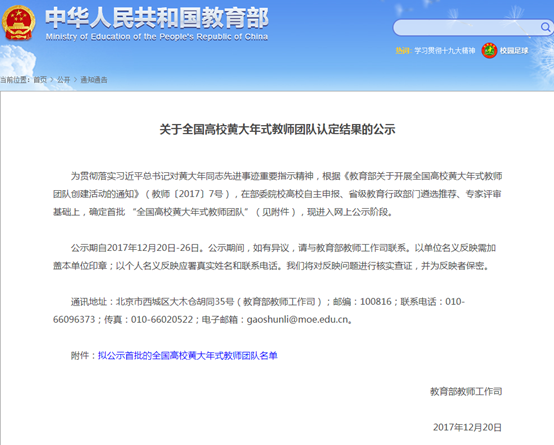This screenshot has height=445, width=554.
Task: Click the English ministry name subtitle
Action: tap(157, 37)
